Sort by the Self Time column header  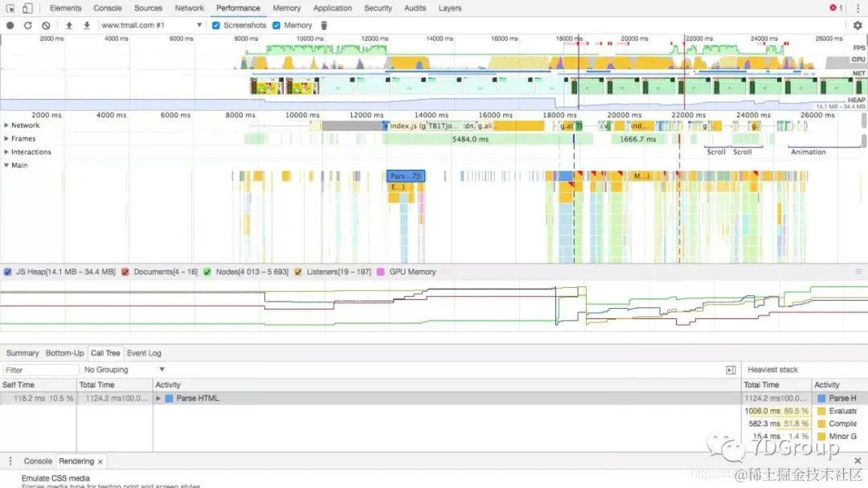39,384
